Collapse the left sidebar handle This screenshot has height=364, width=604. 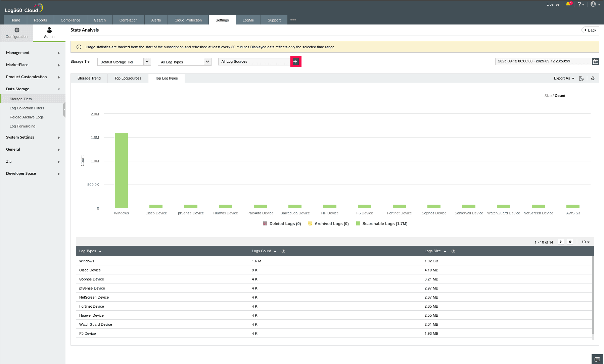point(64,110)
